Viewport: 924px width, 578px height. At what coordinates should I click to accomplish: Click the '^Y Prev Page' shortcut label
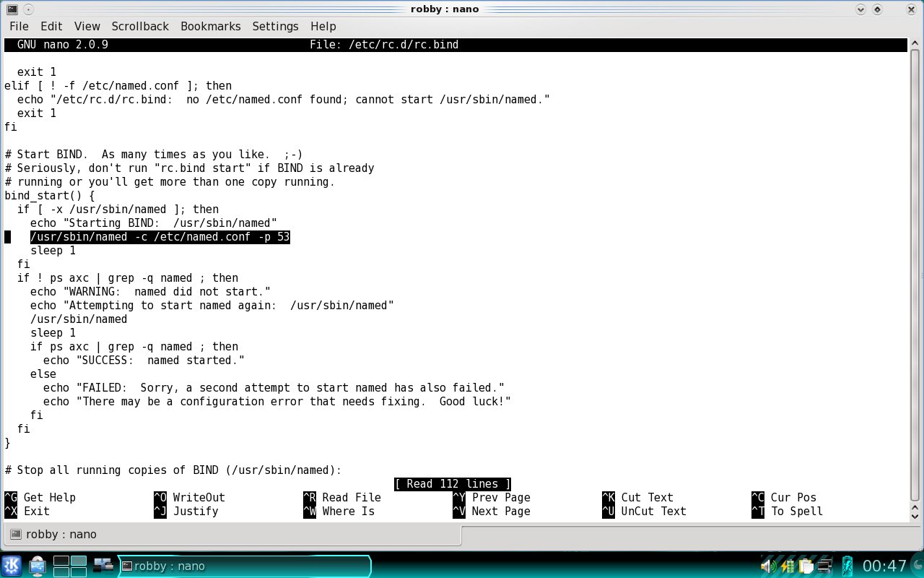[492, 498]
